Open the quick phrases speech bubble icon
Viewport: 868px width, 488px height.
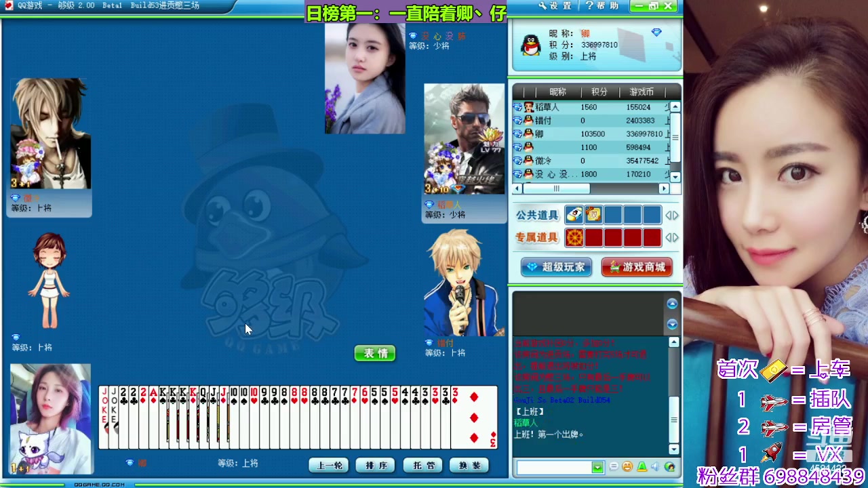pyautogui.click(x=613, y=467)
